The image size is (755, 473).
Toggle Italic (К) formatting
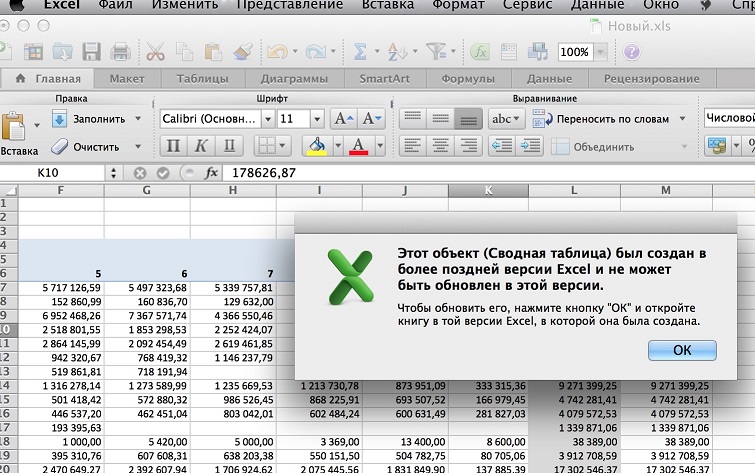point(201,146)
